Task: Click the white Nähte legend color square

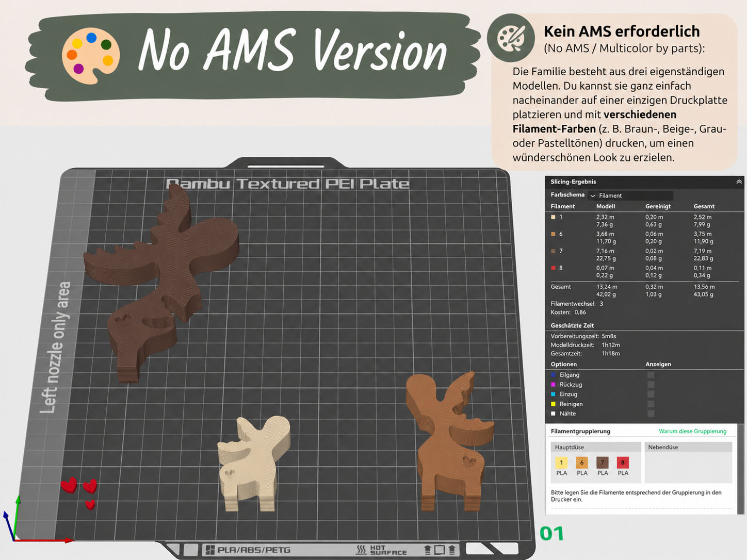Action: tap(554, 414)
